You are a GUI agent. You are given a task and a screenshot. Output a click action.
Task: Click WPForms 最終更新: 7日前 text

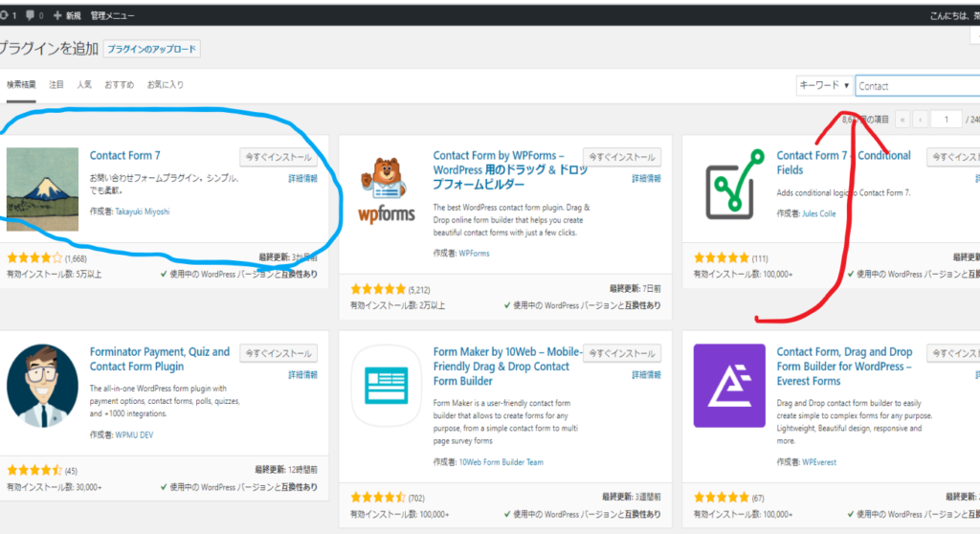click(635, 288)
